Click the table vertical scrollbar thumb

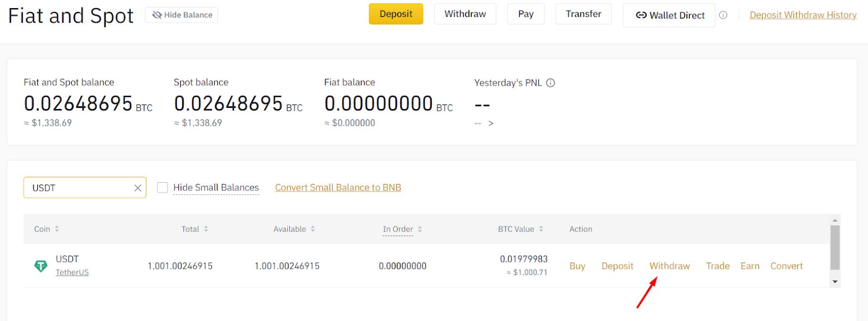(x=835, y=247)
